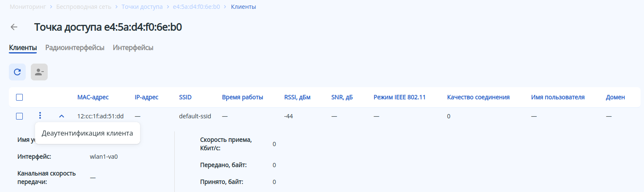Viewport: 644px width, 192px height.
Task: Refresh the clients list
Action: click(17, 72)
